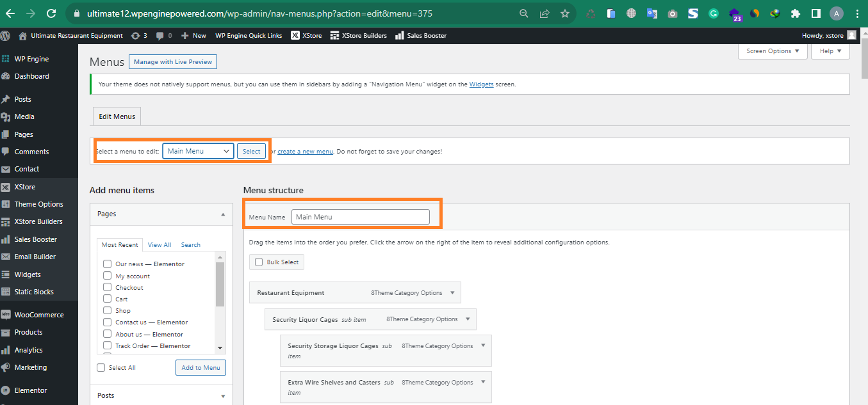The height and width of the screenshot is (405, 868).
Task: Check the Contact us — Elementor page
Action: 108,322
